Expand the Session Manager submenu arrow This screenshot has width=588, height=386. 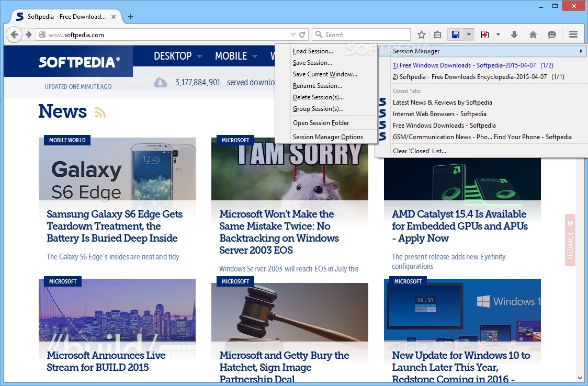[x=581, y=51]
